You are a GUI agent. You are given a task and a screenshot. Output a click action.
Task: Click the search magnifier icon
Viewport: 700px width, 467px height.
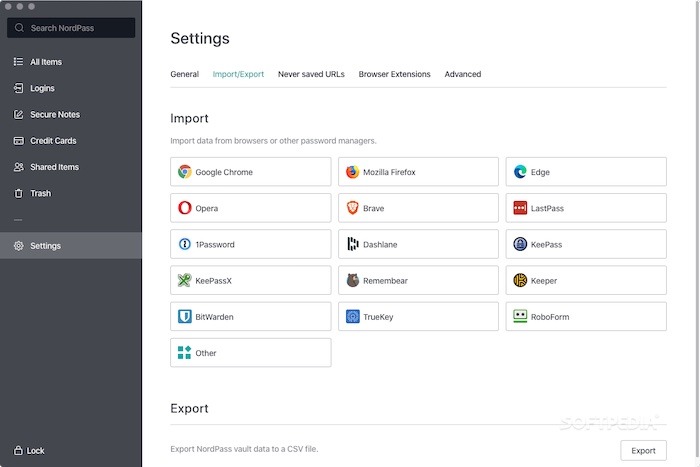(x=19, y=28)
